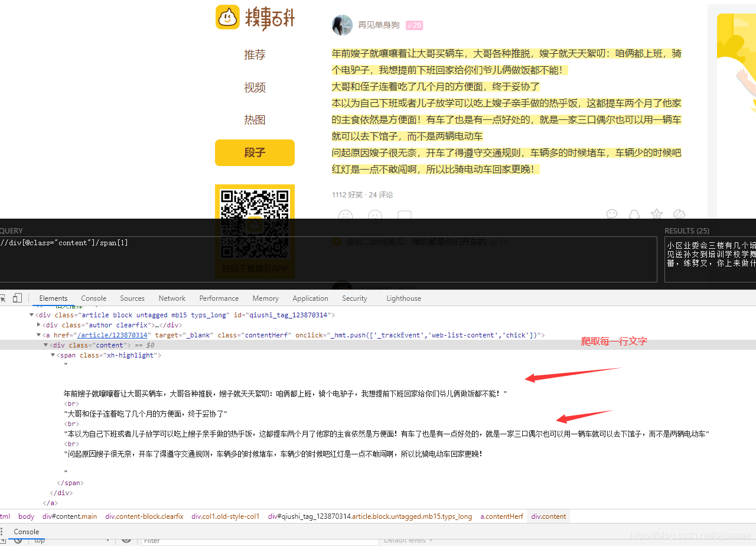756x546 pixels.
Task: Click the div.content-block.clearfix breadcrumb
Action: pyautogui.click(x=144, y=516)
